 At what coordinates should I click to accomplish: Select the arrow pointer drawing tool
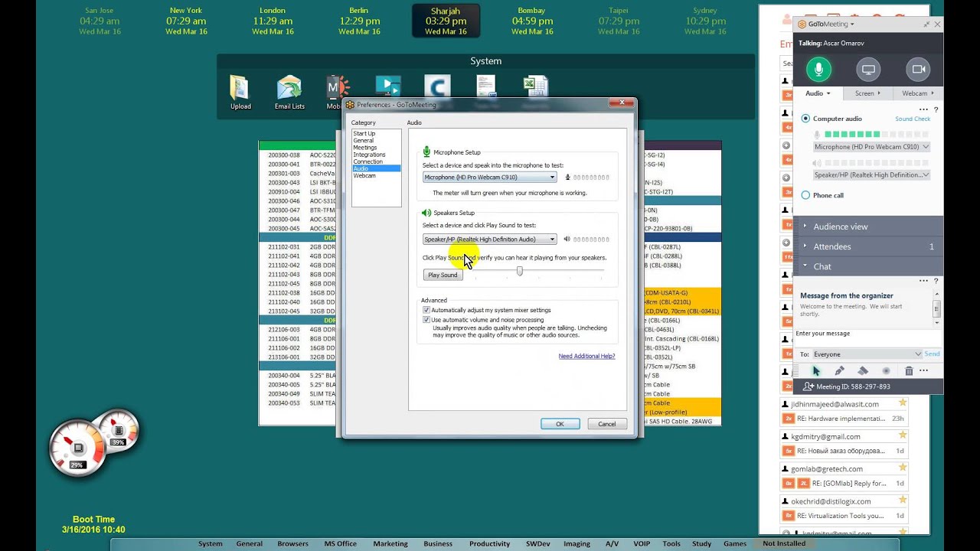815,370
